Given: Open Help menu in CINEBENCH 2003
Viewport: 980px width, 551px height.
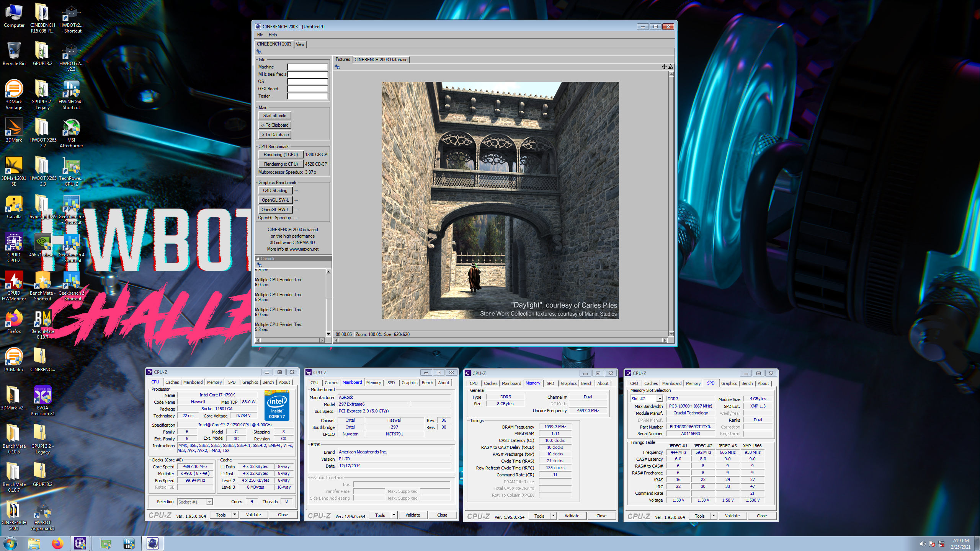Looking at the screenshot, I should tap(273, 35).
